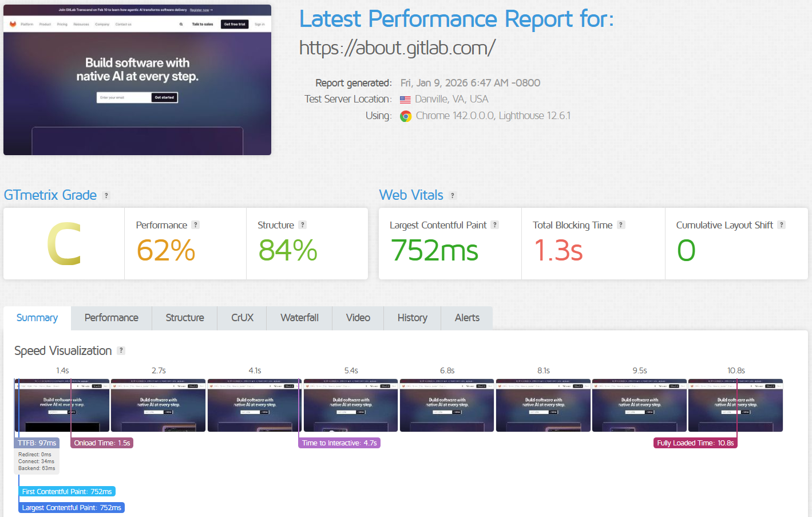Click the 6.8s filmstrip frame
This screenshot has height=517, width=812.
pos(447,405)
